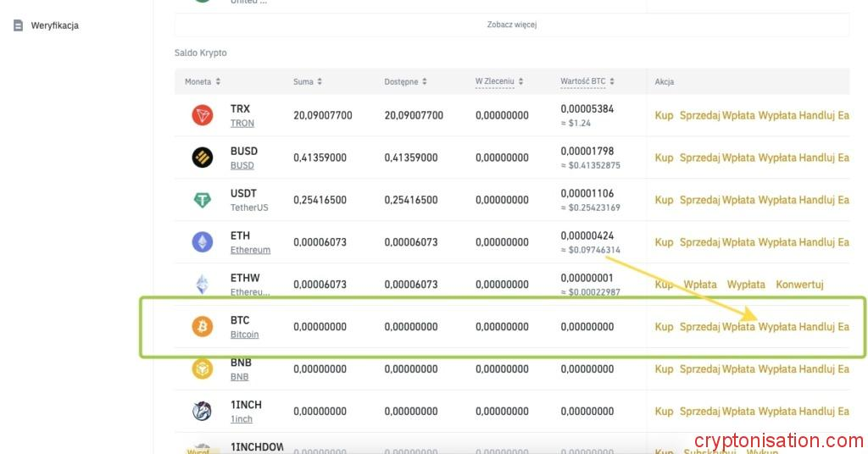Click the ETHW coin logo icon

(203, 285)
